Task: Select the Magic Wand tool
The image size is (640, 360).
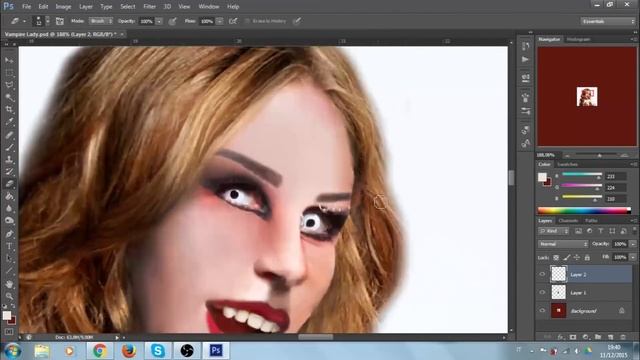Action: tap(9, 97)
